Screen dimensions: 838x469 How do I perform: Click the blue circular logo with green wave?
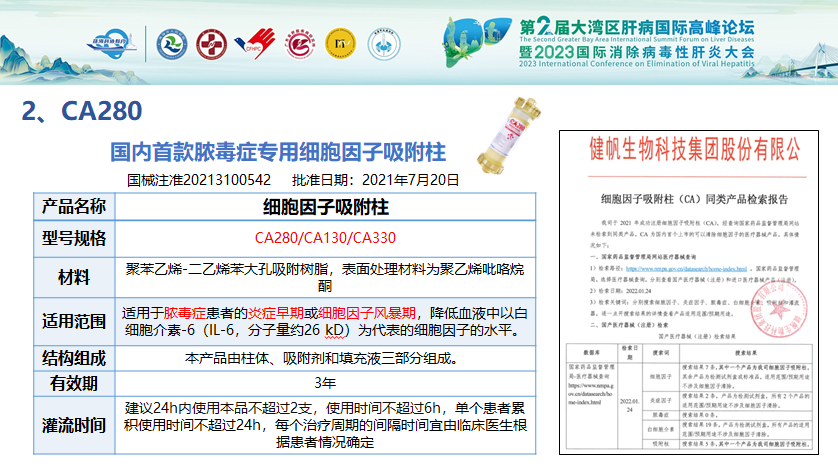(x=172, y=44)
